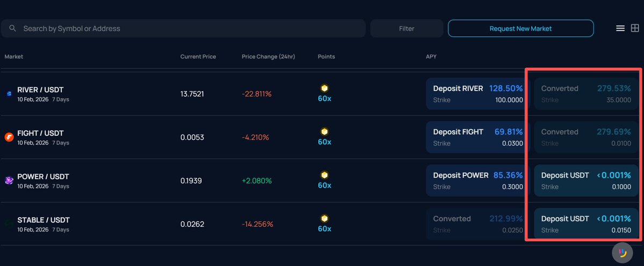The image size is (644, 266).
Task: Type in Search by Symbol or Address field
Action: [x=188, y=28]
